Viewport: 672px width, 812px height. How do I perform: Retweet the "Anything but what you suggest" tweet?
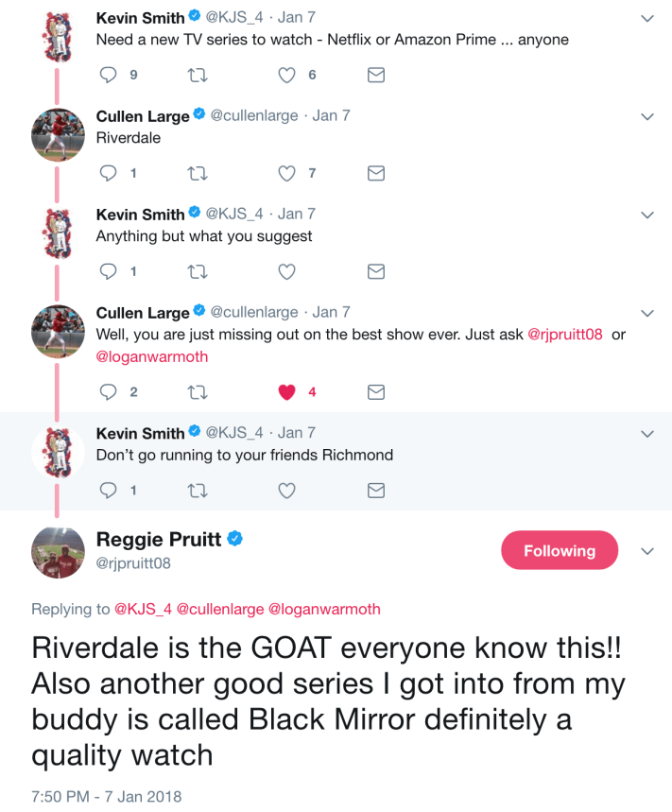tap(198, 271)
